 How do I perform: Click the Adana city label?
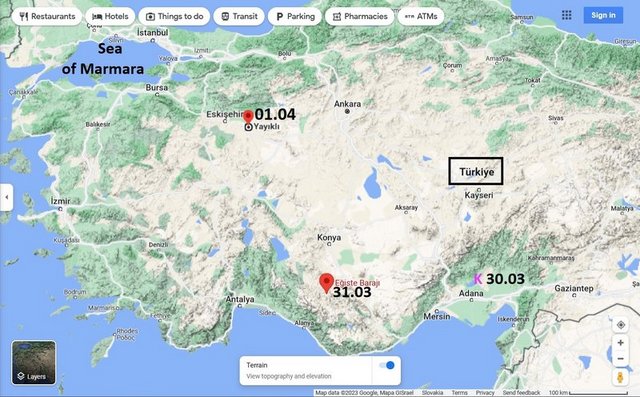[x=471, y=293]
